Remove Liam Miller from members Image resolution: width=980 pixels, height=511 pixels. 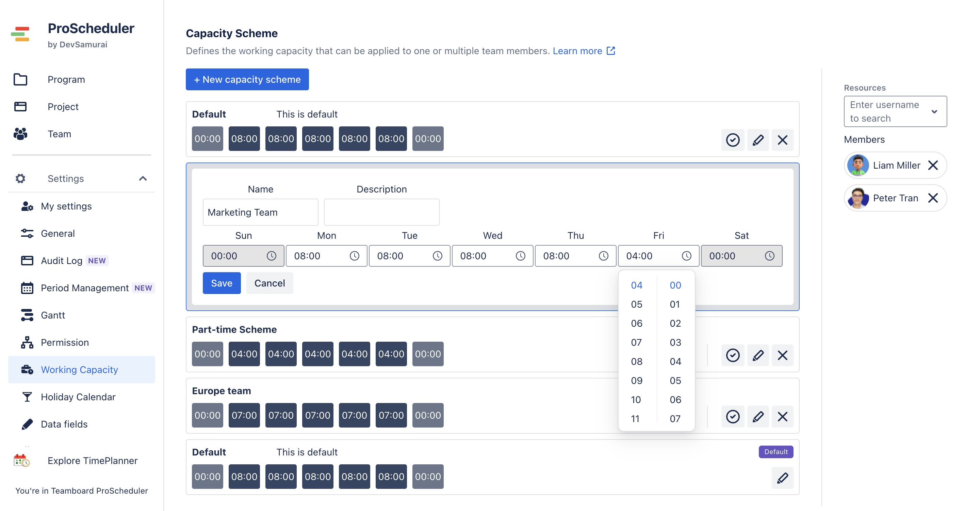pyautogui.click(x=933, y=165)
